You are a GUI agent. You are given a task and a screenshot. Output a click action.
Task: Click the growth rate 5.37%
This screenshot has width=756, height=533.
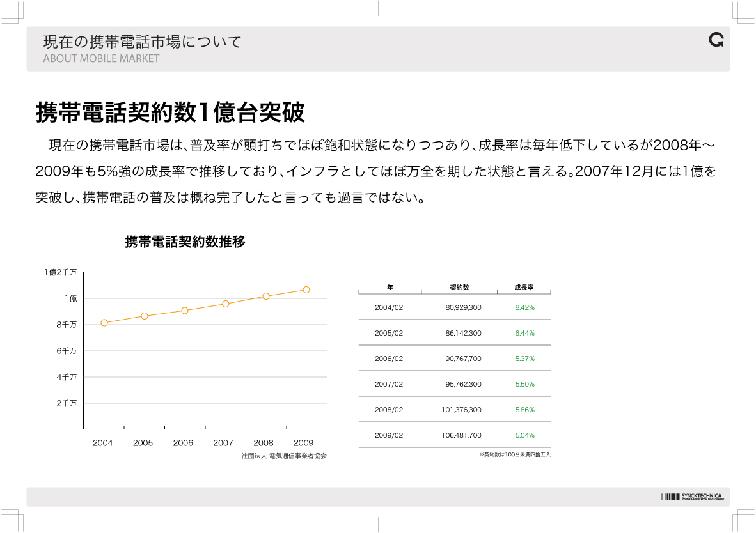pyautogui.click(x=525, y=359)
